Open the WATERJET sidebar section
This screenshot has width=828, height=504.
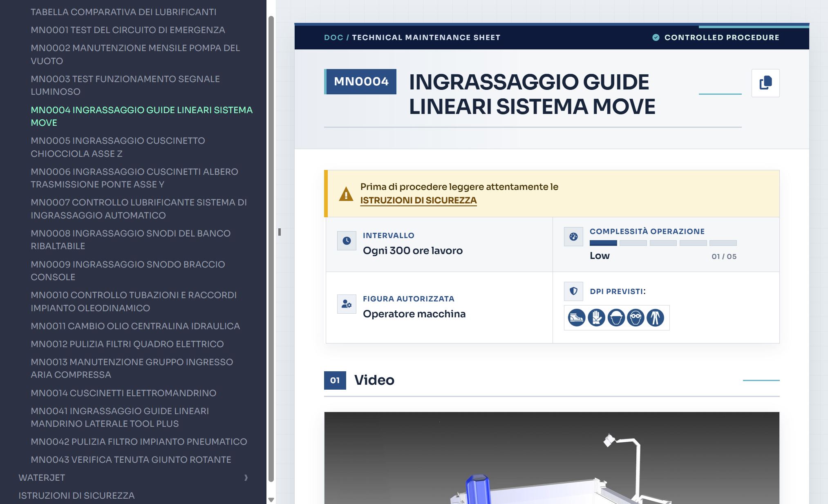42,477
